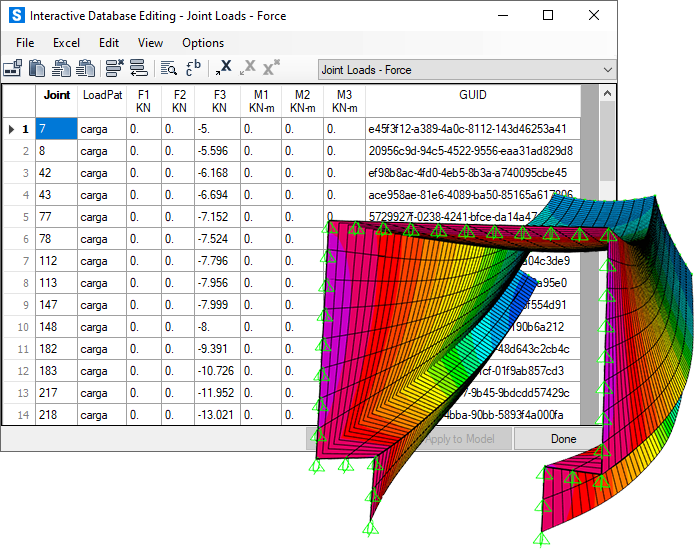Open the View menu

(150, 43)
